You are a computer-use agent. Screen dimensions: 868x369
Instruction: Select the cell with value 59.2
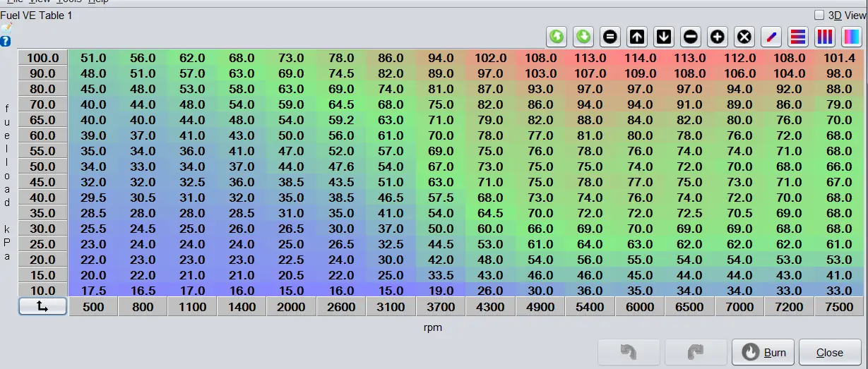pyautogui.click(x=342, y=120)
